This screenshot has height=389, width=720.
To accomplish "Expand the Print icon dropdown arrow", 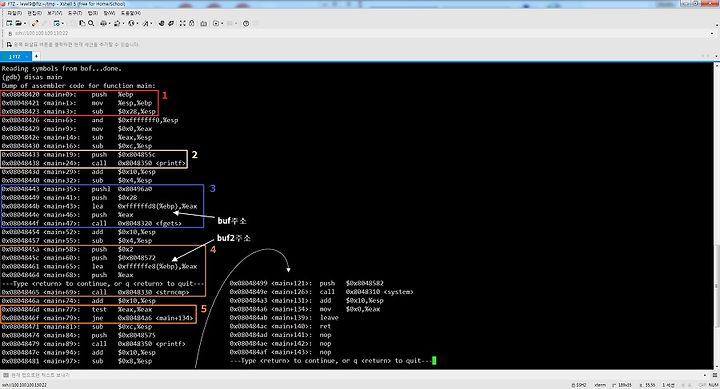I will coord(109,23).
